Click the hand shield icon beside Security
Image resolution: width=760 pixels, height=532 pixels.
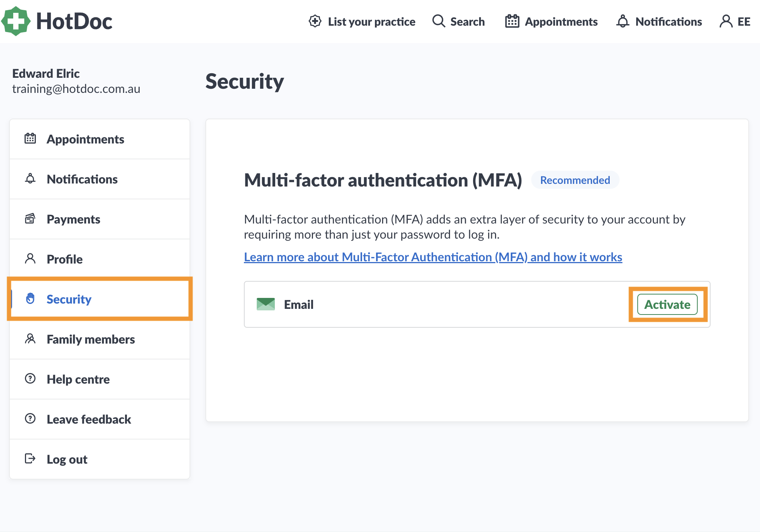[30, 299]
